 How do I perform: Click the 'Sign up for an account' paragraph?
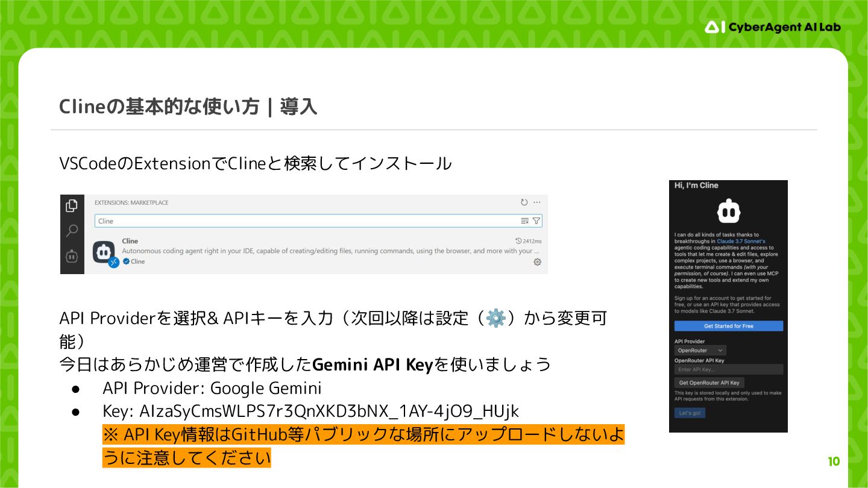pyautogui.click(x=727, y=305)
